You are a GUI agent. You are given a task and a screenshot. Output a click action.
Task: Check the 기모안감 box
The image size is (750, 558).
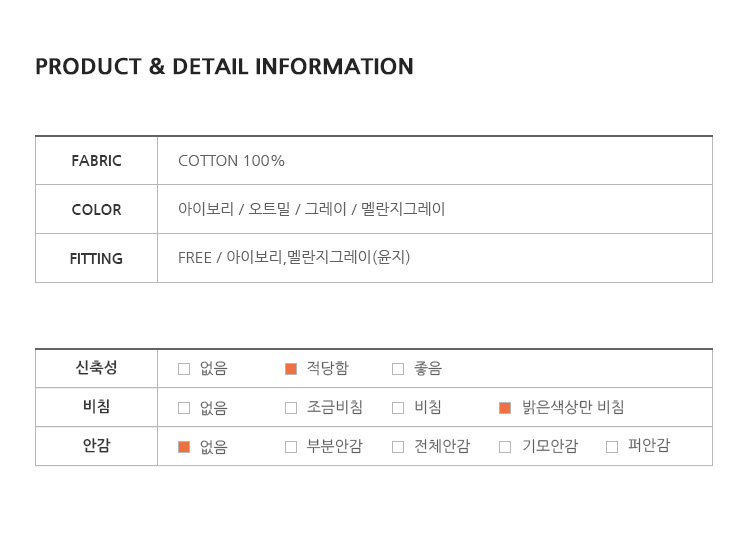click(505, 447)
